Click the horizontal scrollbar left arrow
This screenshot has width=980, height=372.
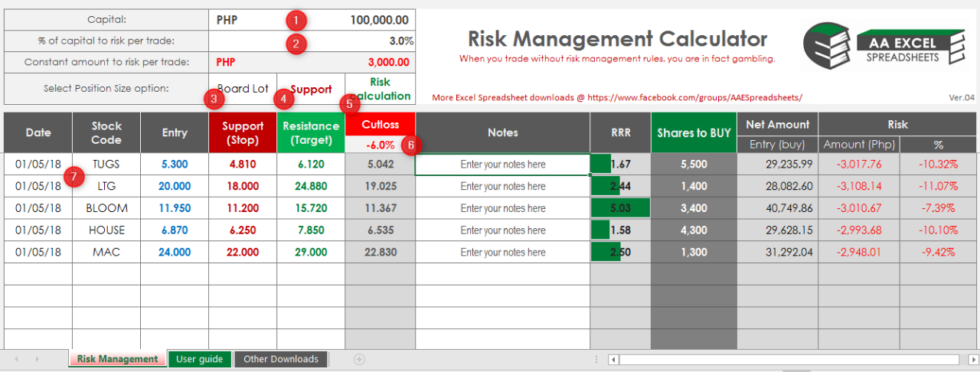[x=613, y=360]
